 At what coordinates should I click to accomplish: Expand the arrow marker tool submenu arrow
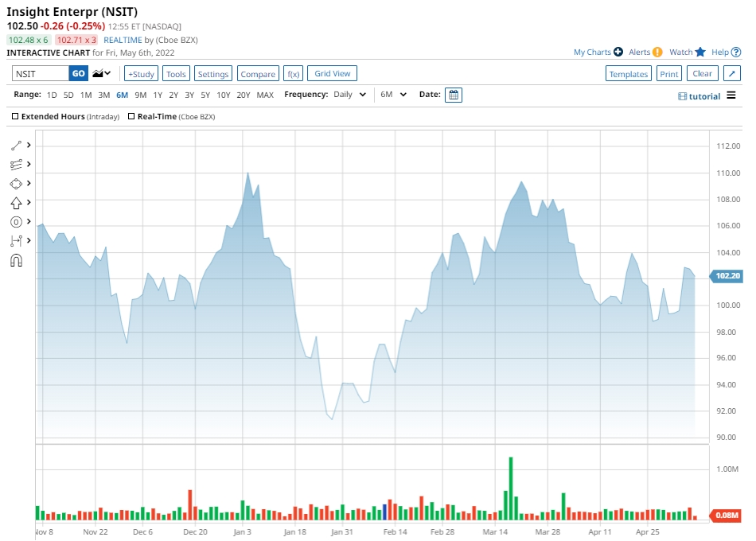29,203
